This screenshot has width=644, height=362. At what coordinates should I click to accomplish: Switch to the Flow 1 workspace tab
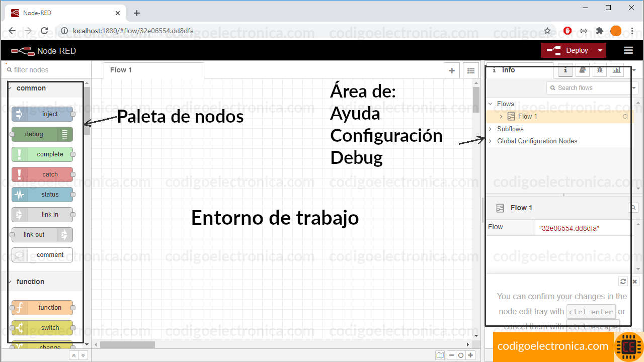click(154, 70)
